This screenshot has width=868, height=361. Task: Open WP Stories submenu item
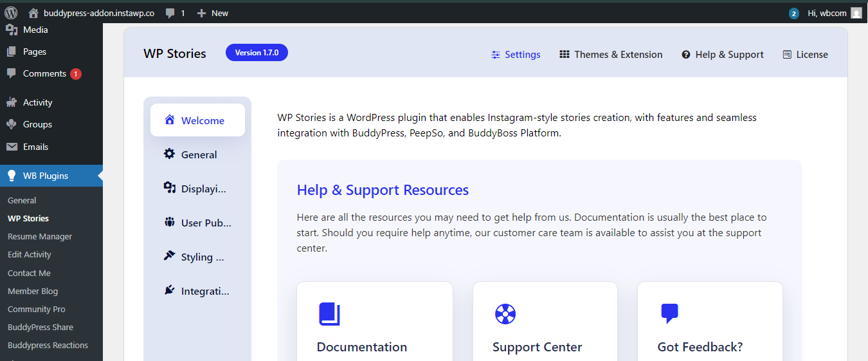click(x=28, y=218)
